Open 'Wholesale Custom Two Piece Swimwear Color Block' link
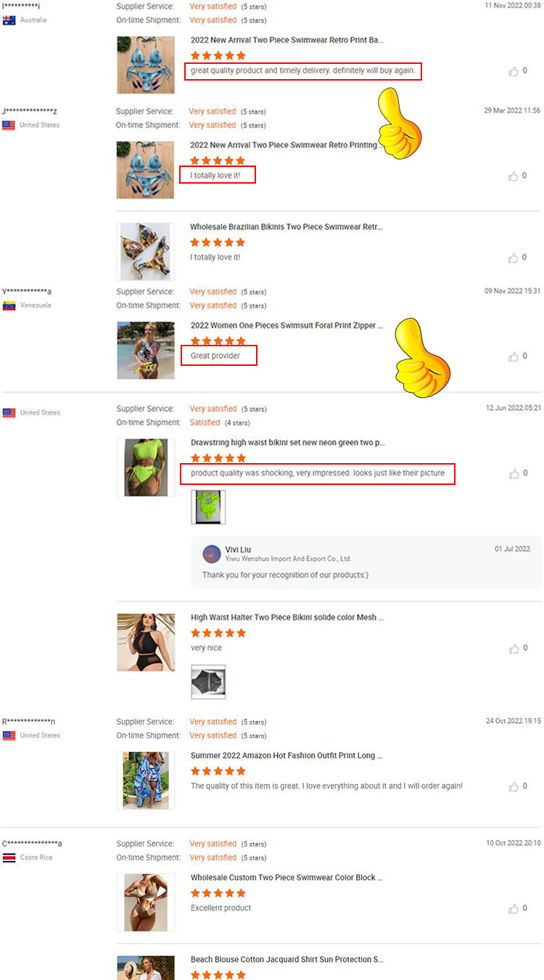 point(287,878)
